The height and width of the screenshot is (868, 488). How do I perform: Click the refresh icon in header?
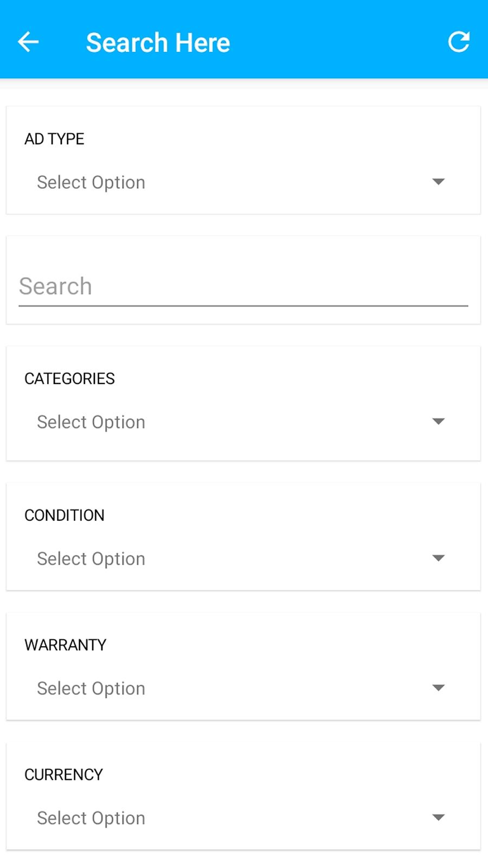pos(459,42)
